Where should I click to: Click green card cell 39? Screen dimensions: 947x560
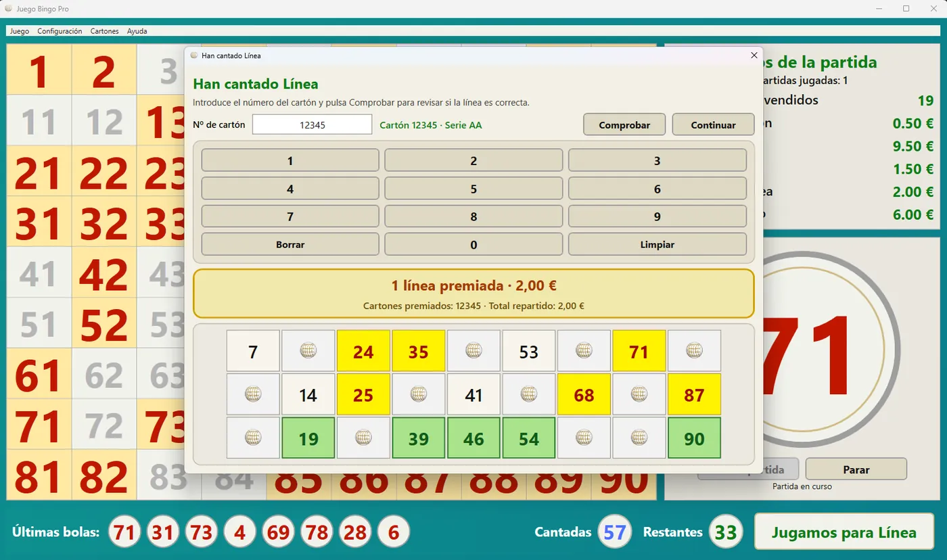[x=419, y=438]
